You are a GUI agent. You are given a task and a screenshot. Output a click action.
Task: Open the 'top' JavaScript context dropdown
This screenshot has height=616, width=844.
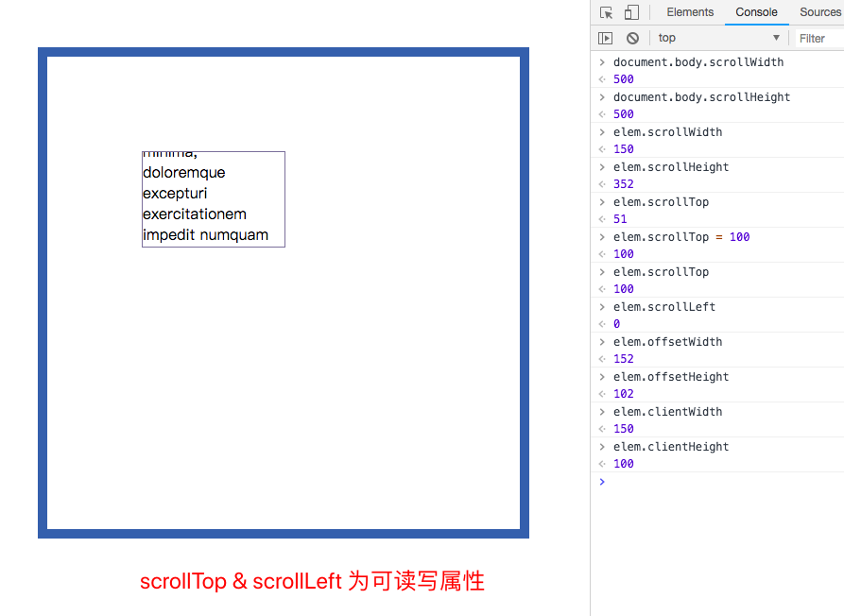click(718, 38)
